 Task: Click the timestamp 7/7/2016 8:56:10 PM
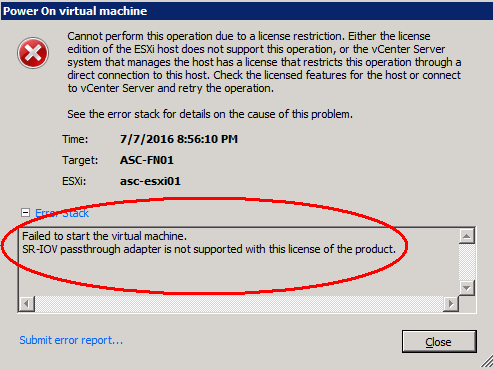click(179, 139)
